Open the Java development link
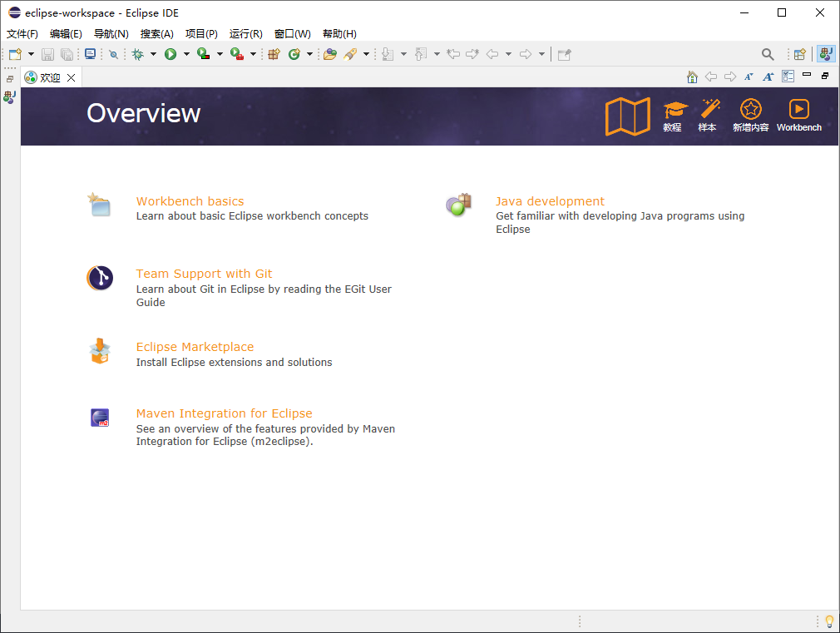840x633 pixels. tap(550, 201)
